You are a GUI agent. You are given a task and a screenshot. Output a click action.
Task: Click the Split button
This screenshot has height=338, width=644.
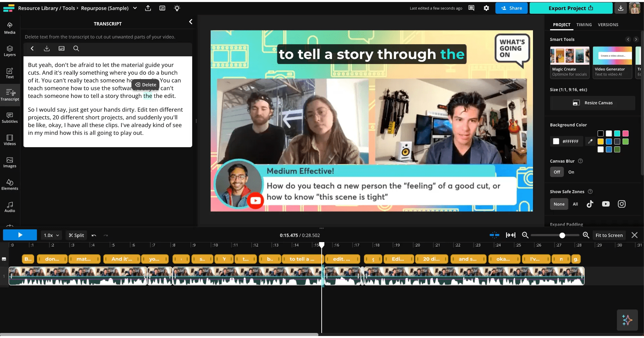click(x=76, y=235)
